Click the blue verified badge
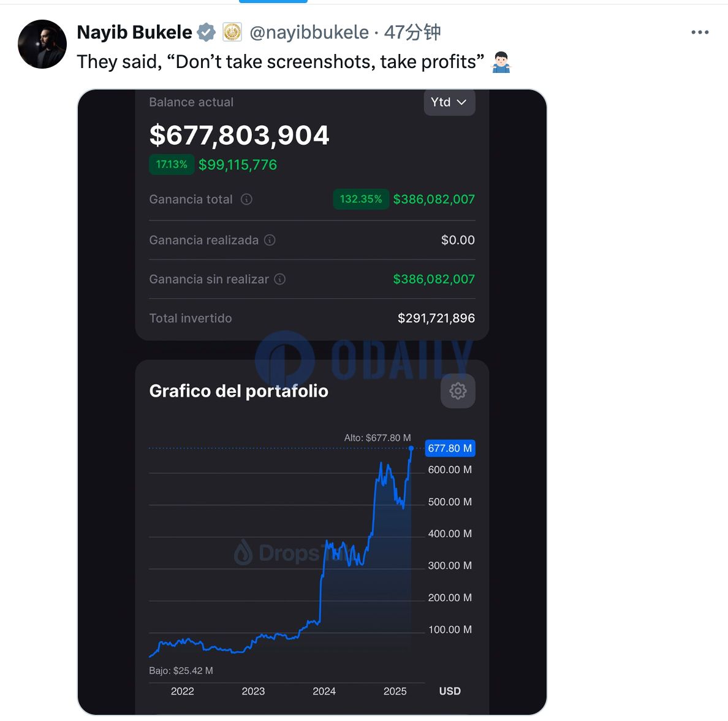The image size is (728, 721). (207, 32)
